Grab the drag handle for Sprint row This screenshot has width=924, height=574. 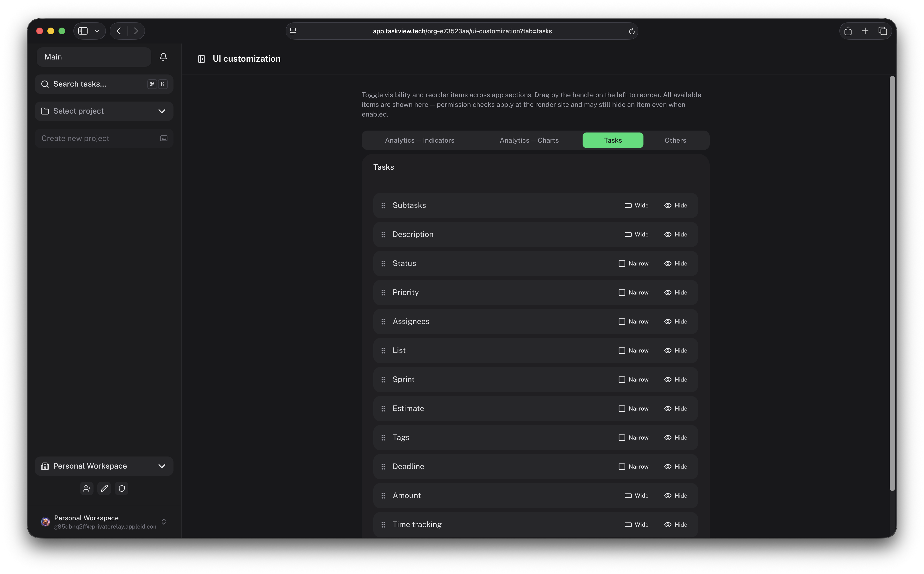[383, 380]
